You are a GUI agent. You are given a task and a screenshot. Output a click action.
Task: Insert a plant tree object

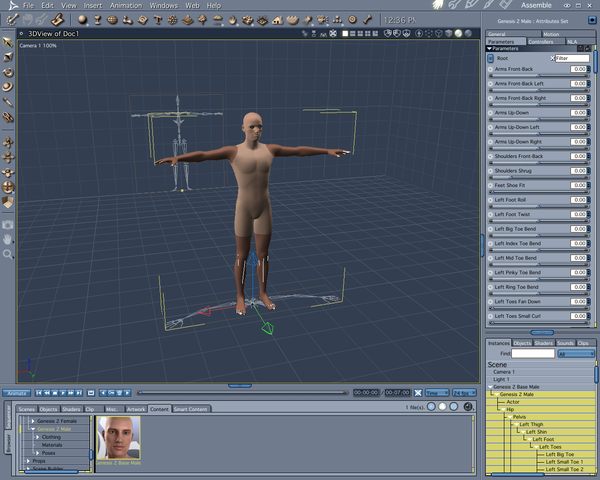click(202, 20)
